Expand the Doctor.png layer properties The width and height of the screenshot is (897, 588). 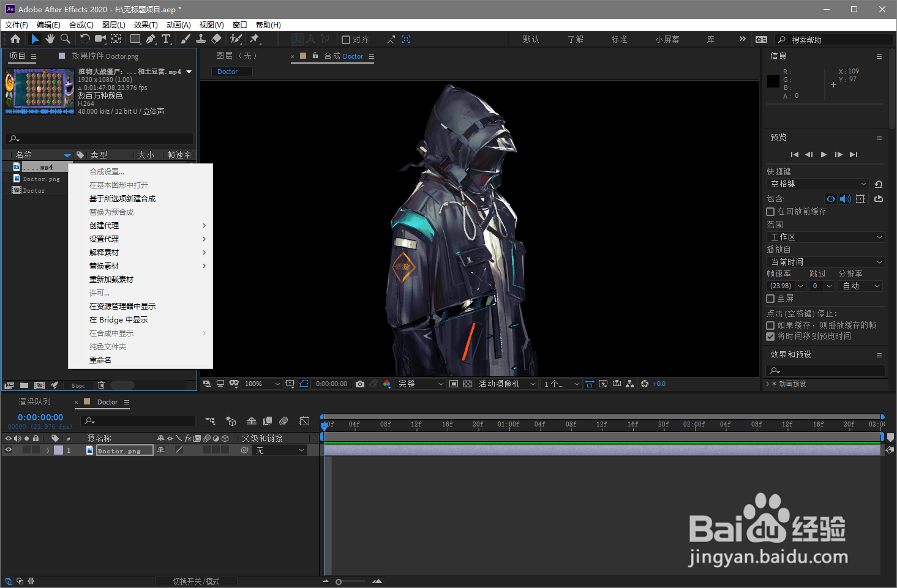pos(48,450)
